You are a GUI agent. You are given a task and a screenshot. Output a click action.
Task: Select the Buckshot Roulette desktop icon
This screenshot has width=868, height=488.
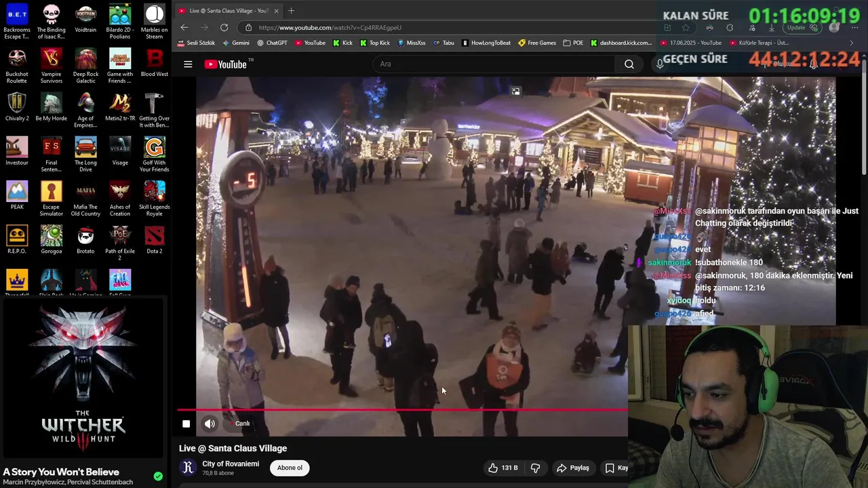point(17,66)
